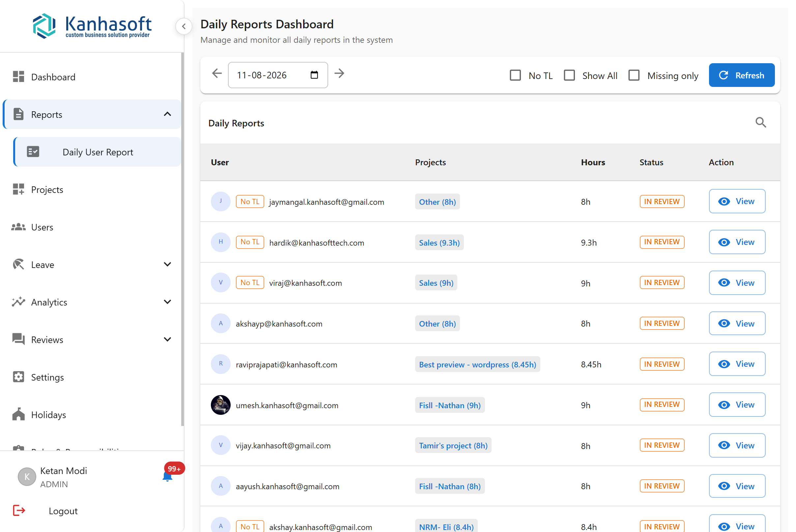The image size is (796, 532).
Task: Collapse the Reports menu chevron
Action: coord(167,114)
